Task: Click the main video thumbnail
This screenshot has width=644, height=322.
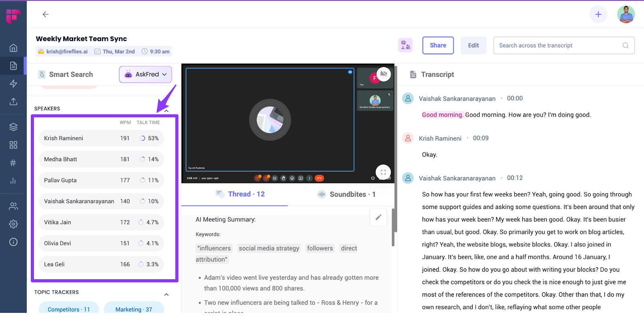Action: (x=270, y=120)
